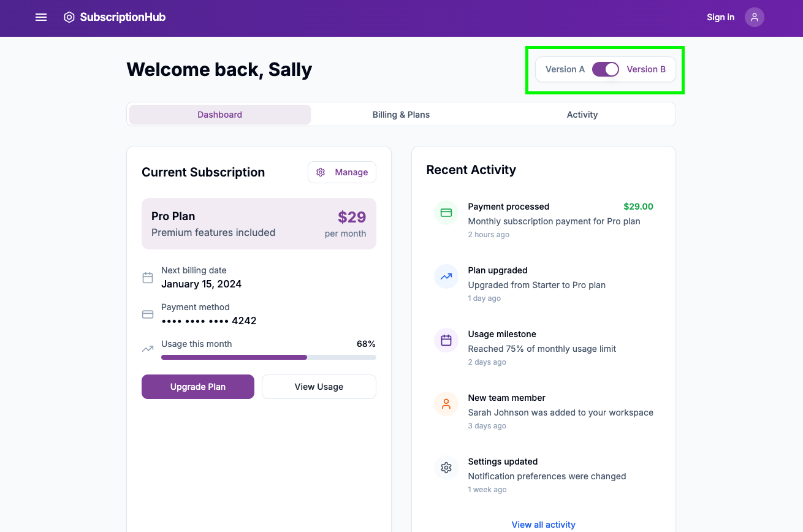Toggle the Version A/B switch
Image resolution: width=803 pixels, height=532 pixels.
605,69
